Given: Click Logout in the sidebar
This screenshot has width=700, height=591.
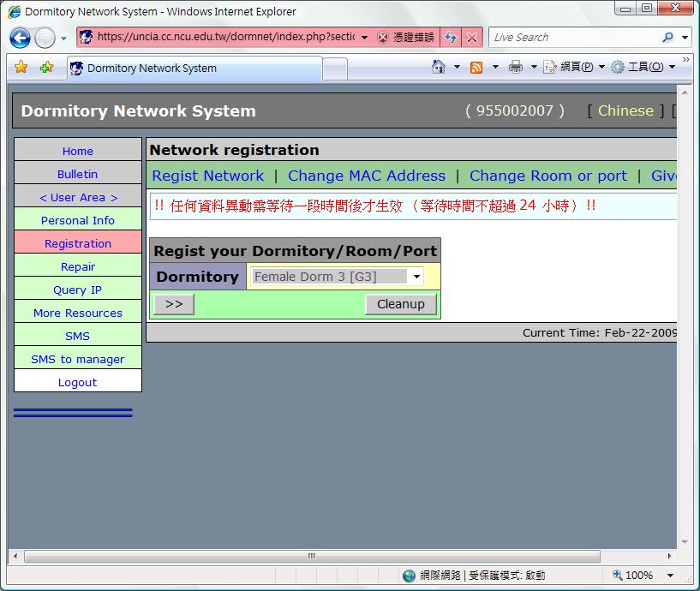Looking at the screenshot, I should pyautogui.click(x=77, y=382).
